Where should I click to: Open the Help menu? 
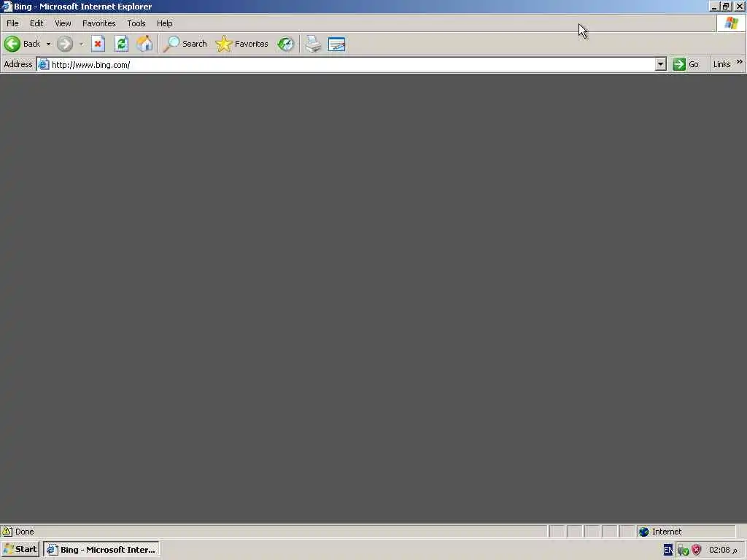click(x=164, y=23)
